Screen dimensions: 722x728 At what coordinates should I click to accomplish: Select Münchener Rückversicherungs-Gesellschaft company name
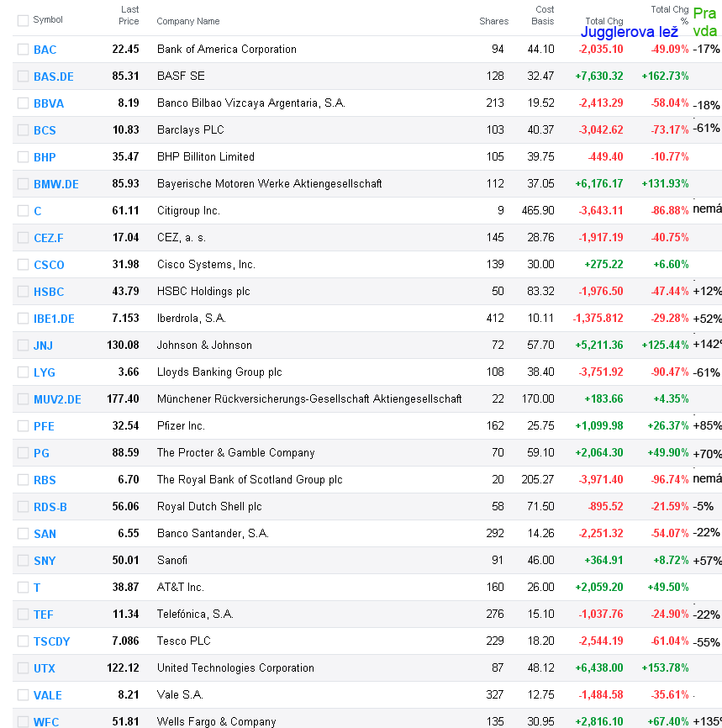point(309,399)
